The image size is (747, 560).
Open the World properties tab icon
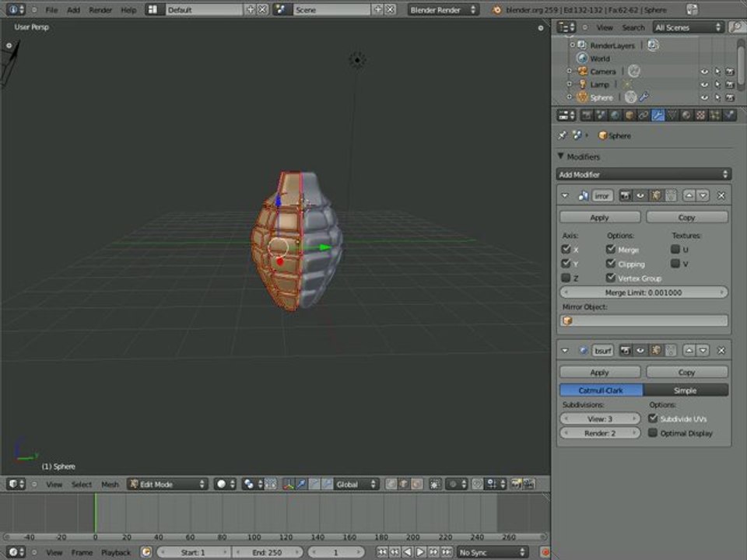(x=615, y=115)
